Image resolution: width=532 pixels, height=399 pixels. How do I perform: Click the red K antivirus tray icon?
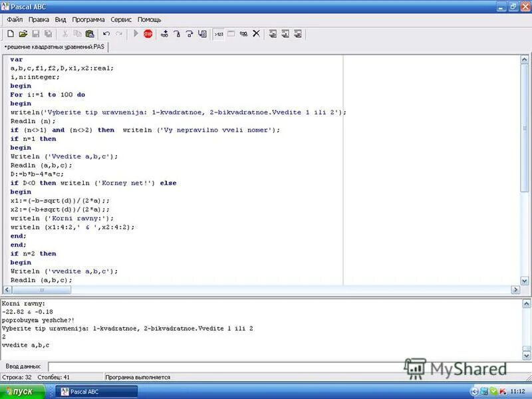(503, 392)
